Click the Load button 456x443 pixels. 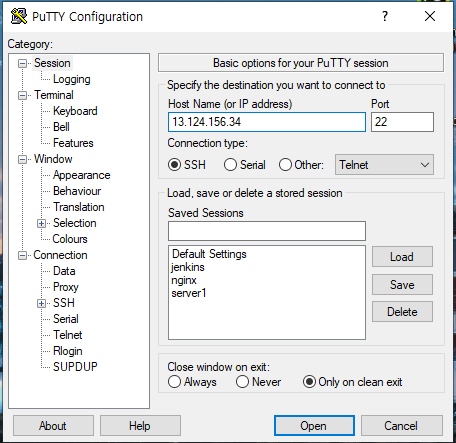tap(402, 257)
